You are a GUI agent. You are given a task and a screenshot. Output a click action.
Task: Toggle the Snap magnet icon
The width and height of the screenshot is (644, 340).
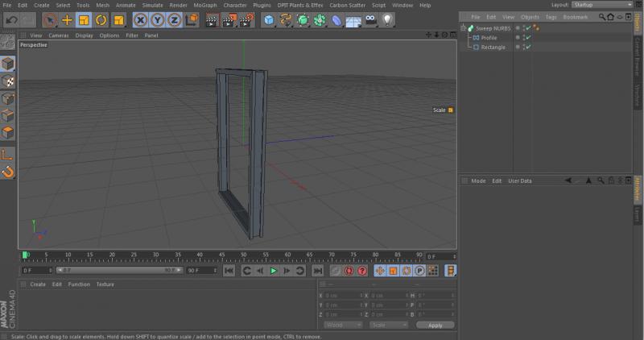click(x=8, y=172)
